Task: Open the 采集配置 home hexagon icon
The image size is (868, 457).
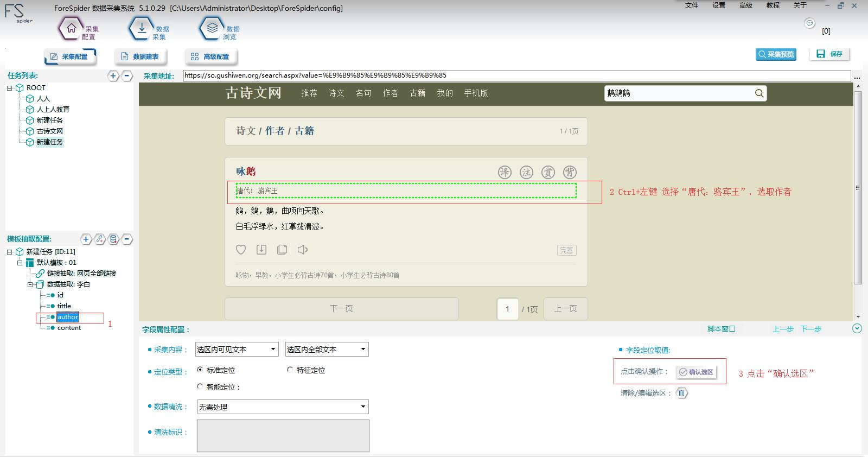Action: point(71,29)
